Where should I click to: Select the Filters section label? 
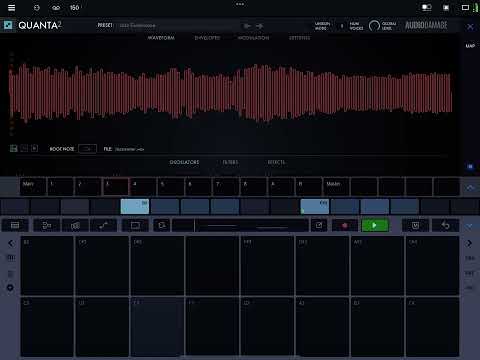point(230,162)
